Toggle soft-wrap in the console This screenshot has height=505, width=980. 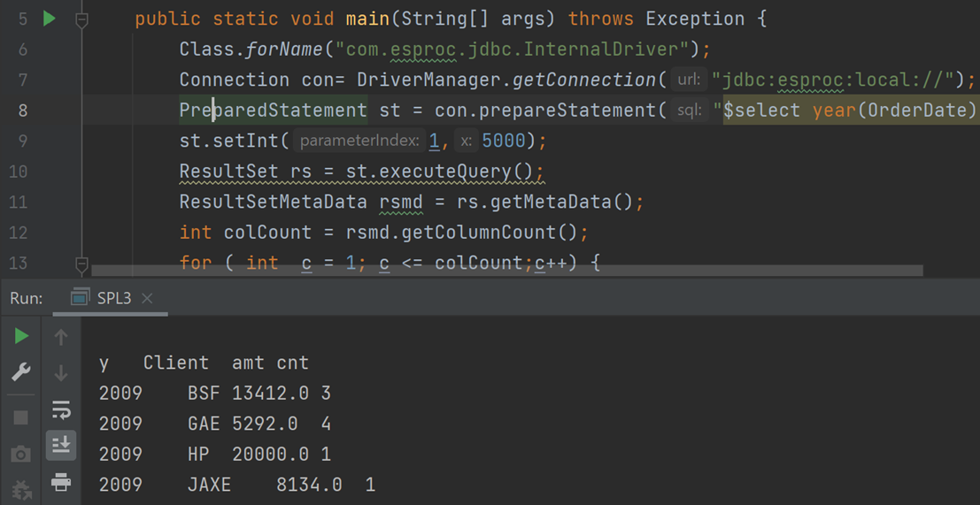click(x=61, y=409)
